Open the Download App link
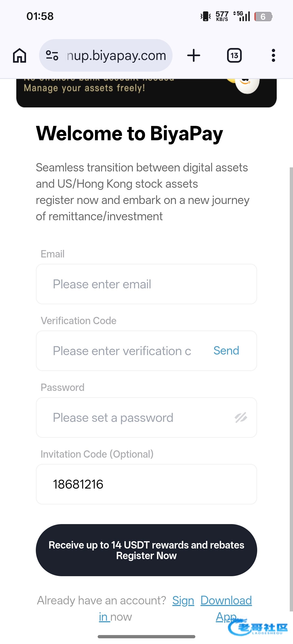Screen dimensions: 293x644 click(226, 601)
